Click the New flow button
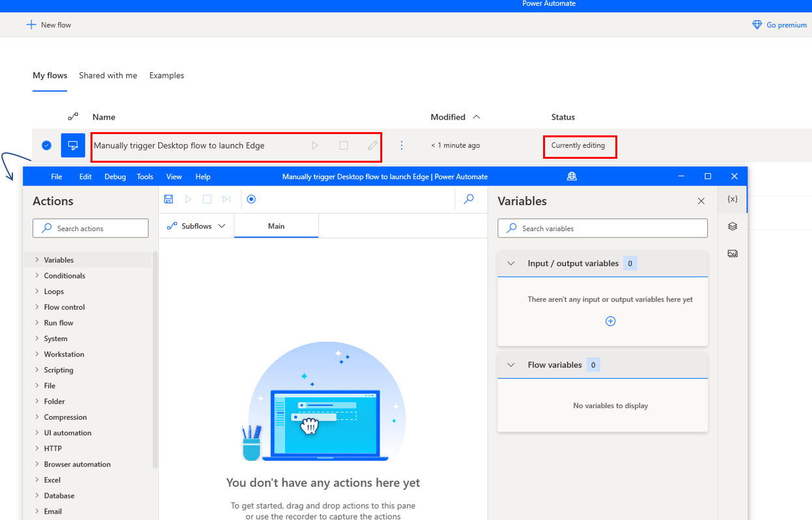Screen dimensions: 812x520 [x=49, y=25]
